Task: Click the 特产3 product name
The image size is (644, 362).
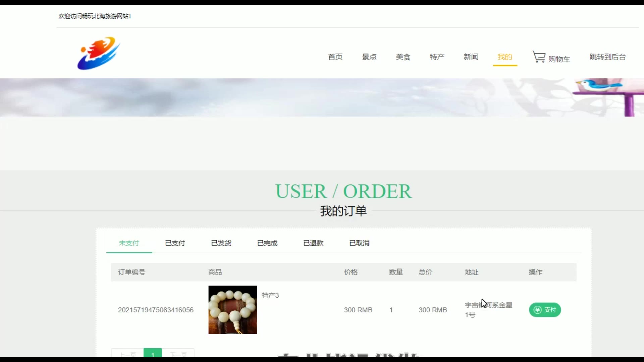Action: (270, 295)
